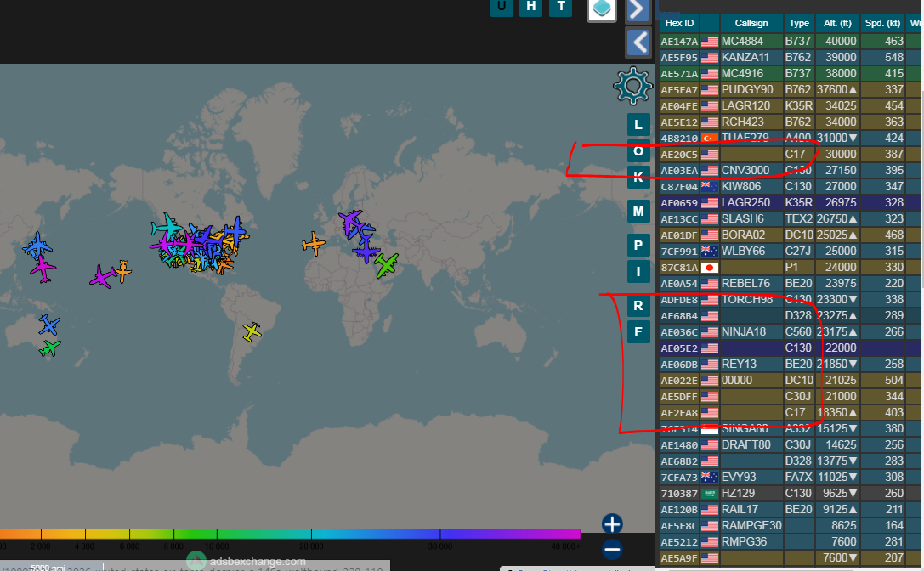This screenshot has width=924, height=571.
Task: Select the green aircraft over southern Australia
Action: 50,348
